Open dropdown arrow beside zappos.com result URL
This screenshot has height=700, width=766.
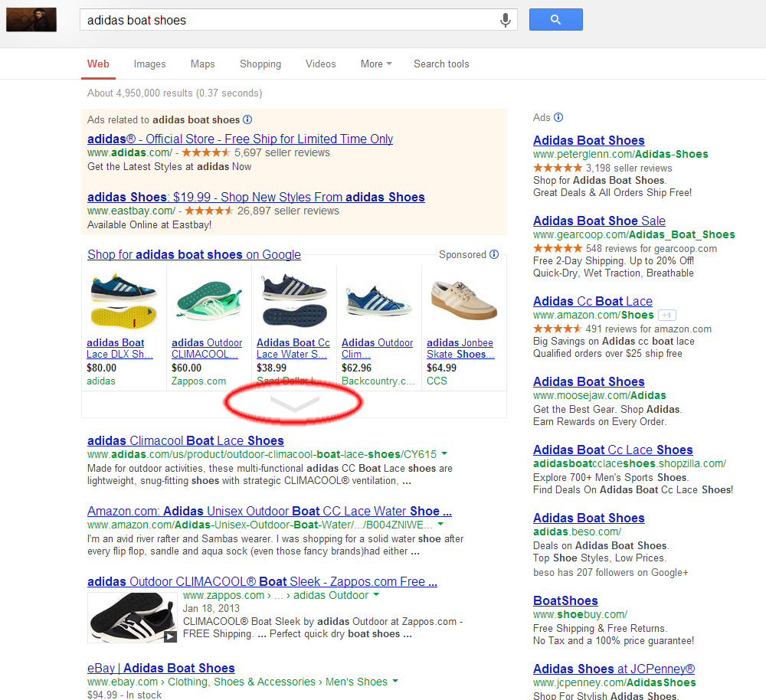376,595
